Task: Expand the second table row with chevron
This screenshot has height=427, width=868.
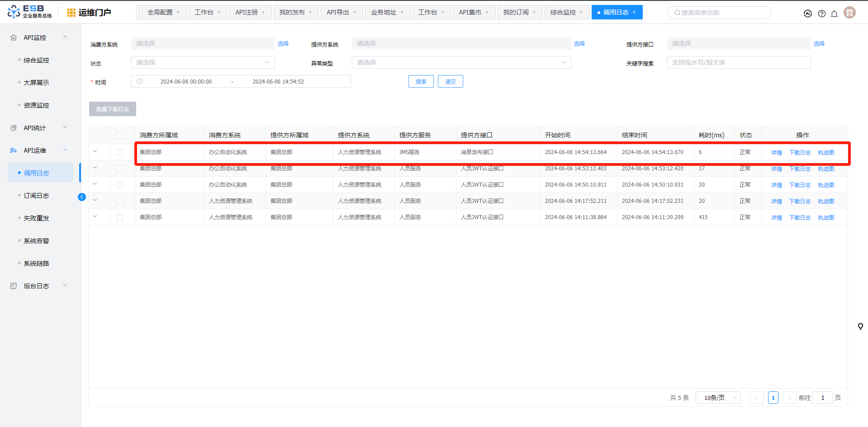Action: tap(95, 168)
